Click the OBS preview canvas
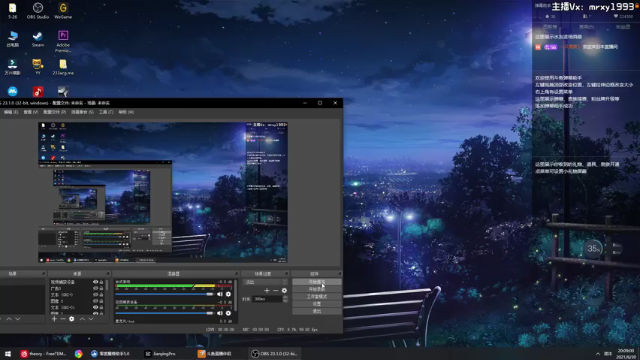 point(163,192)
